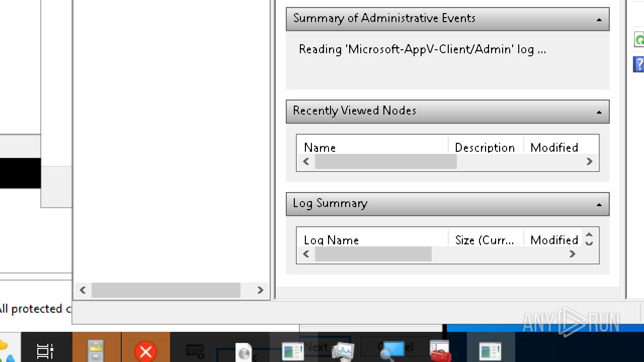Click the Name column header

373,147
